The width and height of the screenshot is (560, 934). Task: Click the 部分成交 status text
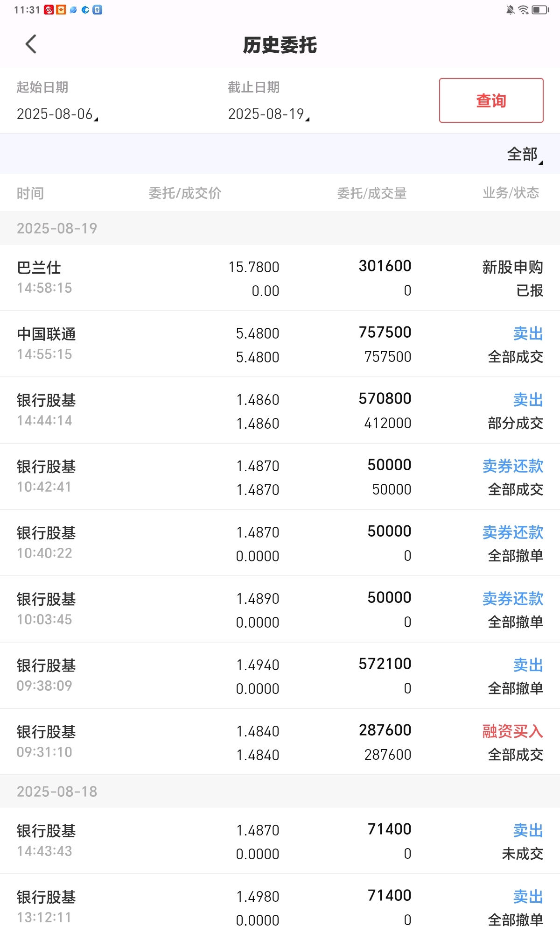(x=516, y=423)
